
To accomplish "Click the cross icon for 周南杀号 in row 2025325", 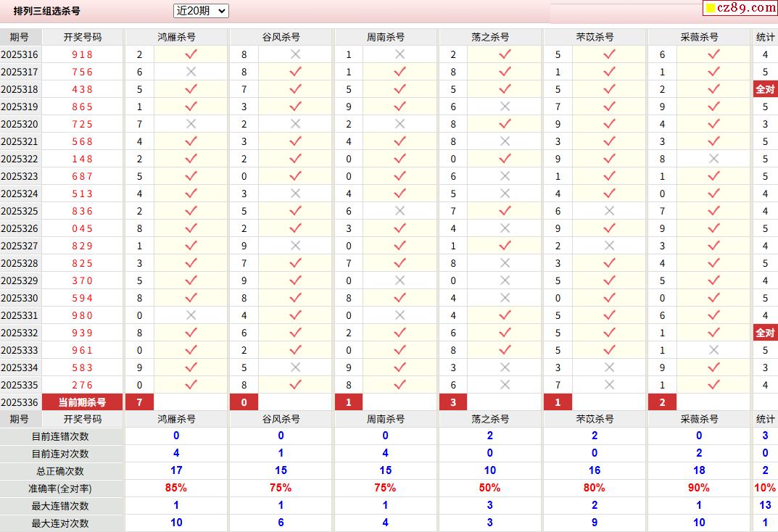I will 400,211.
